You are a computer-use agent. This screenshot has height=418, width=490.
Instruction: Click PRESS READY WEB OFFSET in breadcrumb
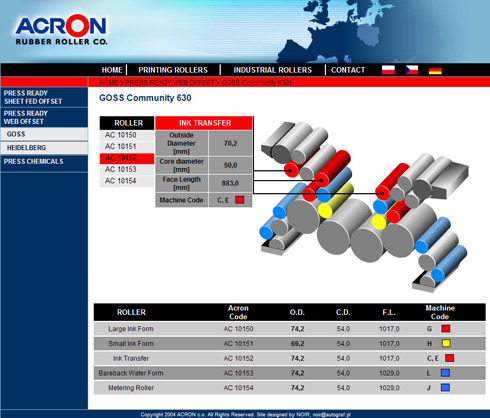170,82
